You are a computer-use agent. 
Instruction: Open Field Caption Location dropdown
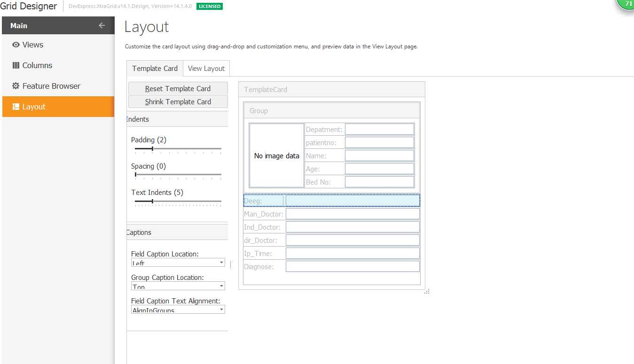tap(178, 263)
